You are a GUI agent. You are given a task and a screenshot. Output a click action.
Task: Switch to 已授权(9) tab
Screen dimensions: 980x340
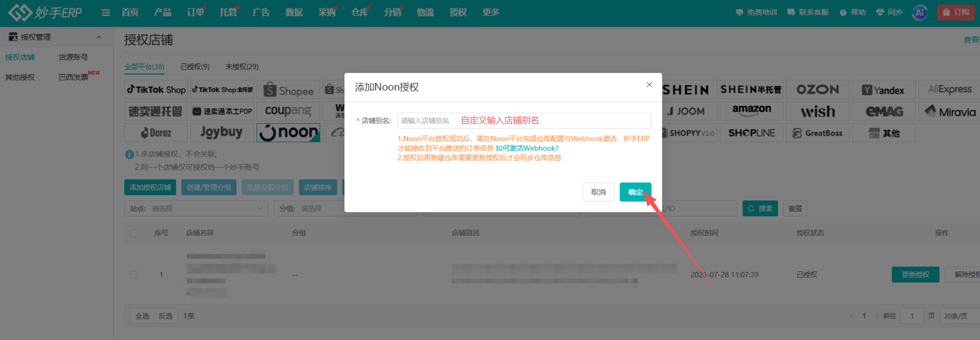click(195, 66)
